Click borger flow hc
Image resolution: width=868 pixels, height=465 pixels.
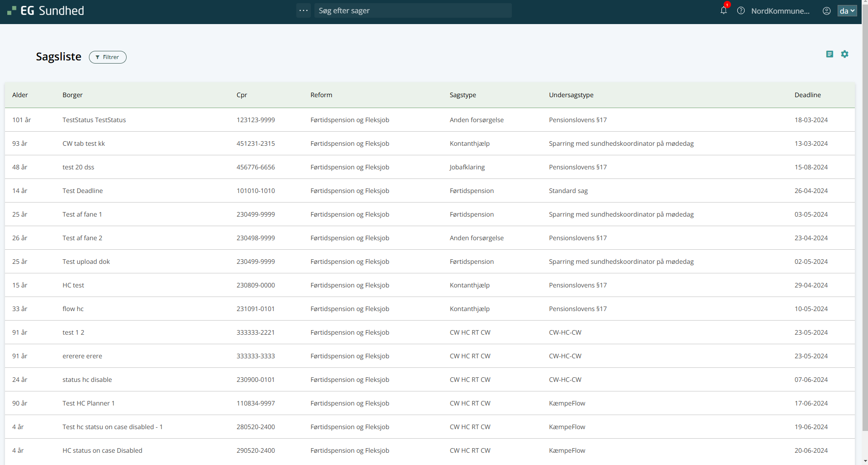[x=73, y=309]
